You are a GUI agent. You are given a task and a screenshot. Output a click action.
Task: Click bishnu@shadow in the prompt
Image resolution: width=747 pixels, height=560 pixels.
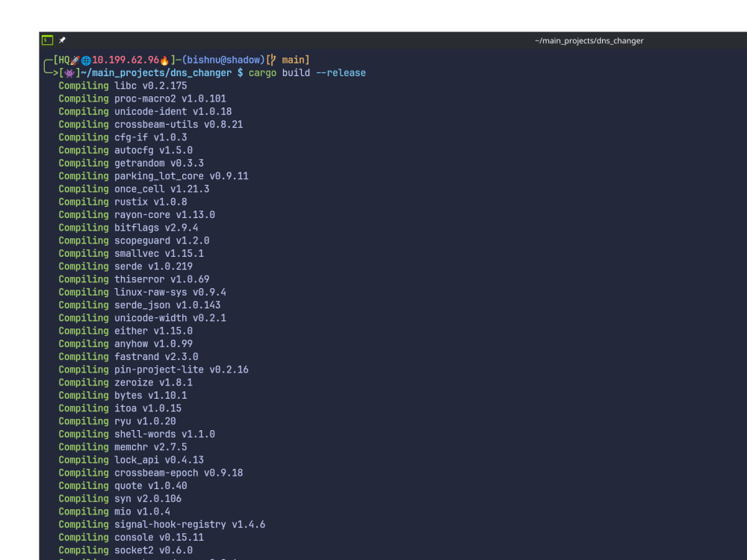click(x=223, y=60)
